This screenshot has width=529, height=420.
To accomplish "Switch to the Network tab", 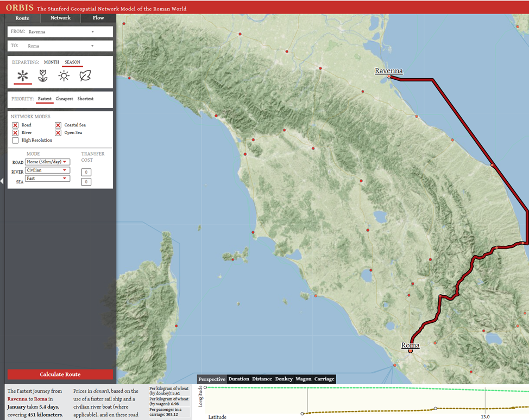I will (60, 18).
